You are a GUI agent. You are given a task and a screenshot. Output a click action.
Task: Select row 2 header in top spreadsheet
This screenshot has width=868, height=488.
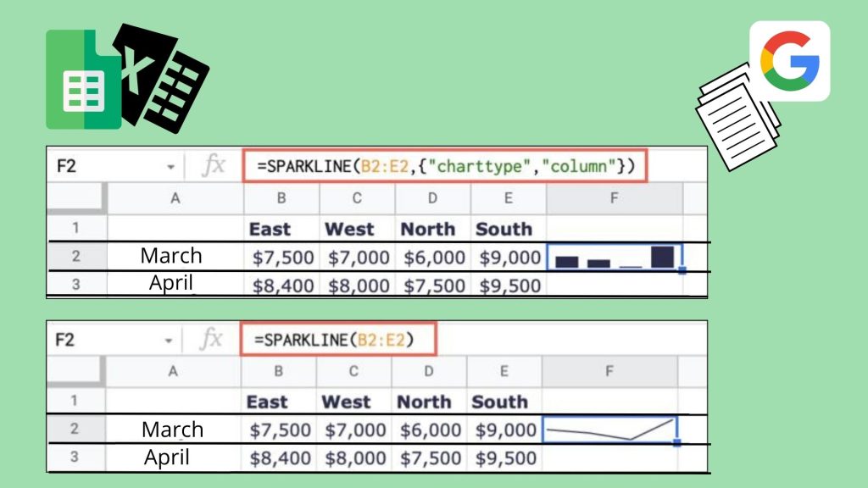(x=76, y=256)
